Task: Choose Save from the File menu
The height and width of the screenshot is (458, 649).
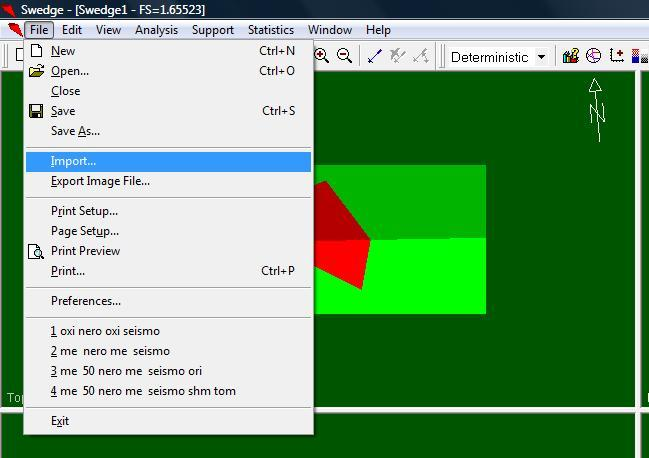Action: (x=168, y=111)
